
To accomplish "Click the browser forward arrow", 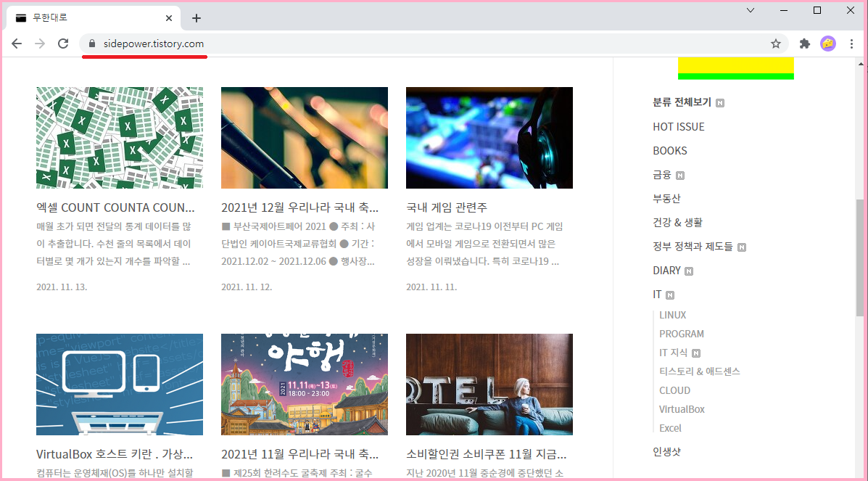I will coord(40,44).
